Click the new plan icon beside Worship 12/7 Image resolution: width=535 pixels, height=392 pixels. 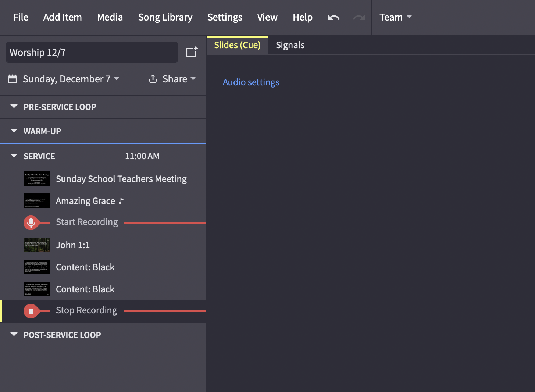[192, 52]
